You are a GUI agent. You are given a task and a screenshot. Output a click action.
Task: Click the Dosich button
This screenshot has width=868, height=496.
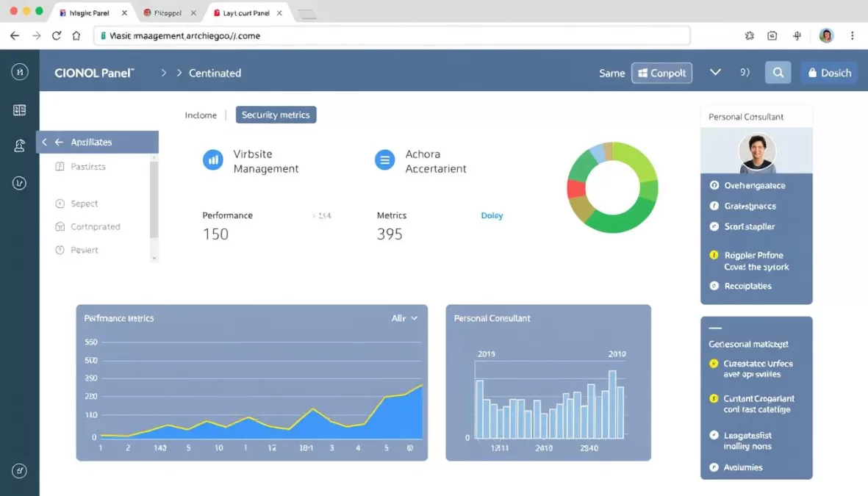point(829,72)
